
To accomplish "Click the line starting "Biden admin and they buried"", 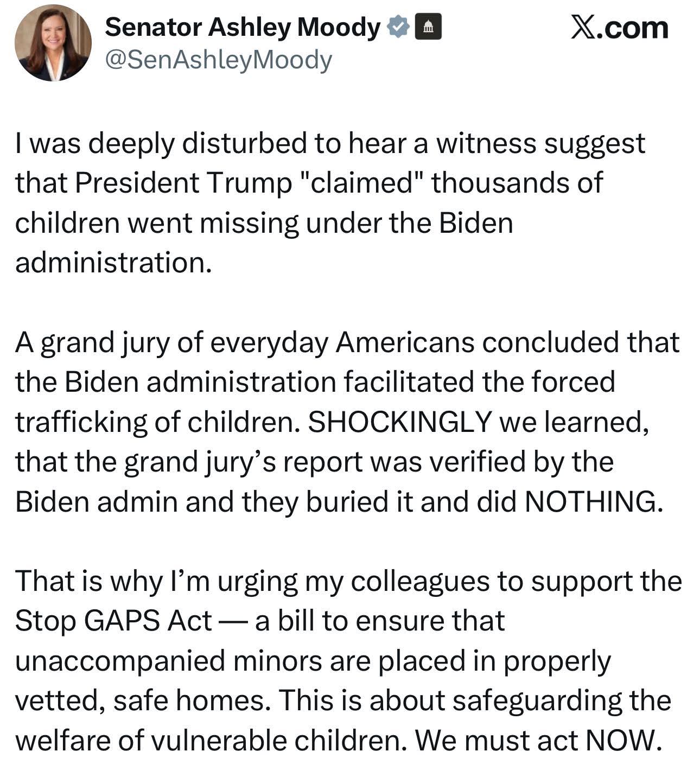I will tap(339, 502).
